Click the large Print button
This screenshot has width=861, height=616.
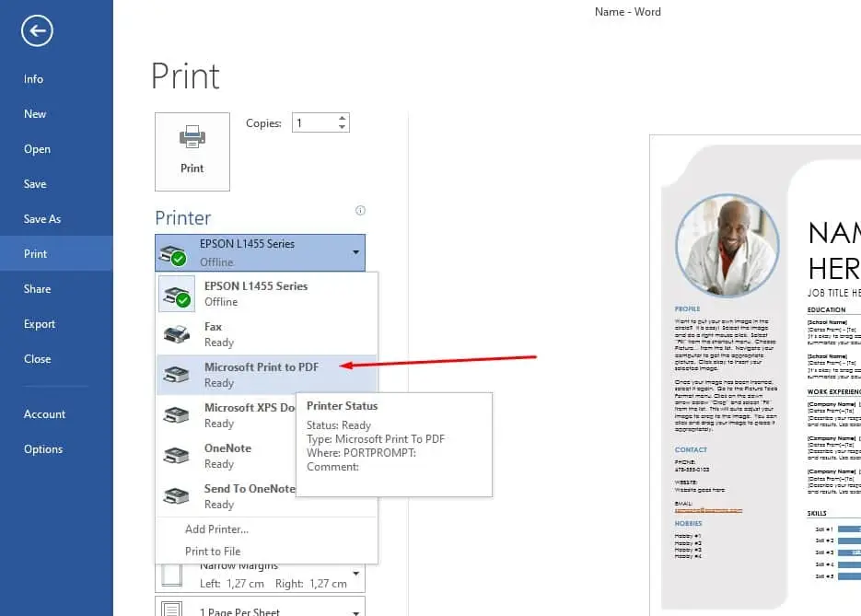pos(192,152)
